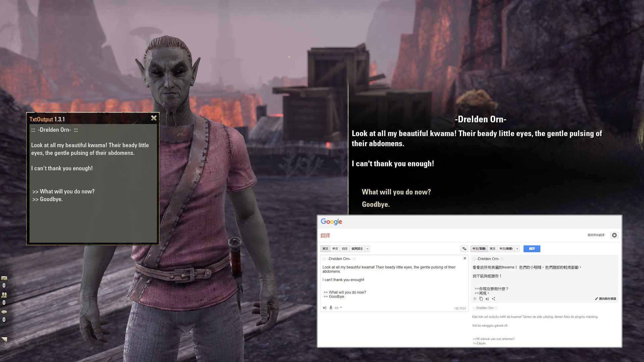644x362 pixels.
Task: Select 日文 as the source language
Action: (344, 249)
